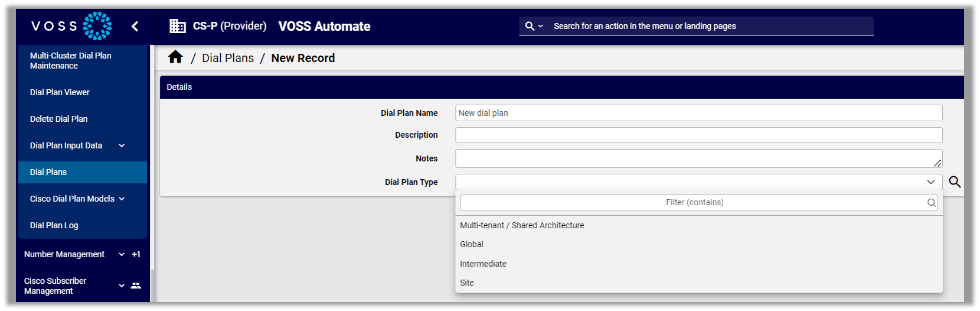Select Multi-tenant / Shared Architecture option

click(522, 225)
